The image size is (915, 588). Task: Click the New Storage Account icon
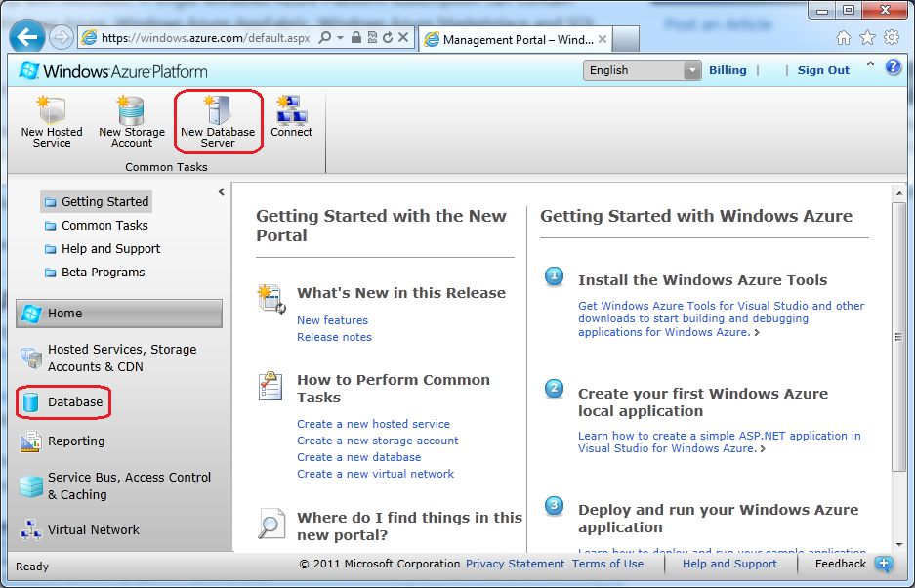(x=131, y=109)
